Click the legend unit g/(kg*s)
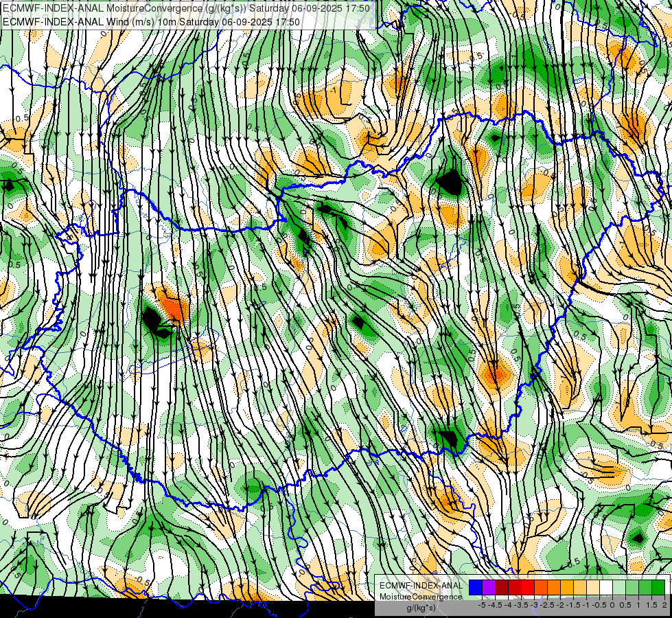 [x=421, y=608]
